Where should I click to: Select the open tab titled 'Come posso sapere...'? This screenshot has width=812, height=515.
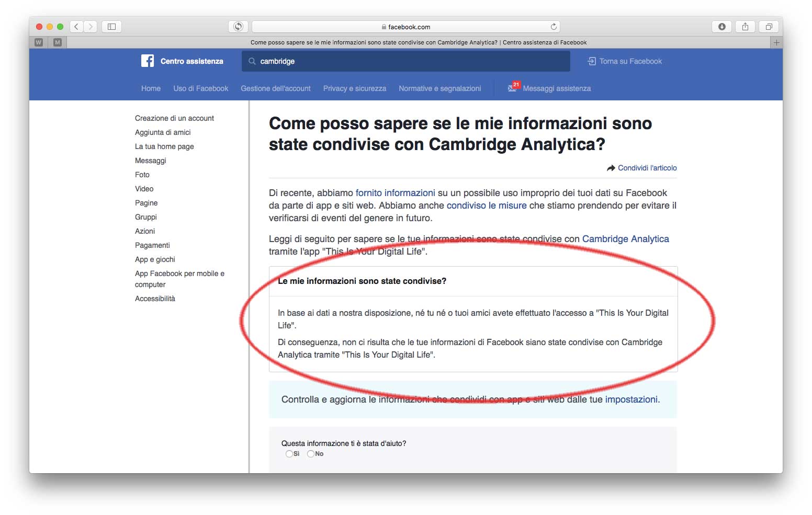419,42
